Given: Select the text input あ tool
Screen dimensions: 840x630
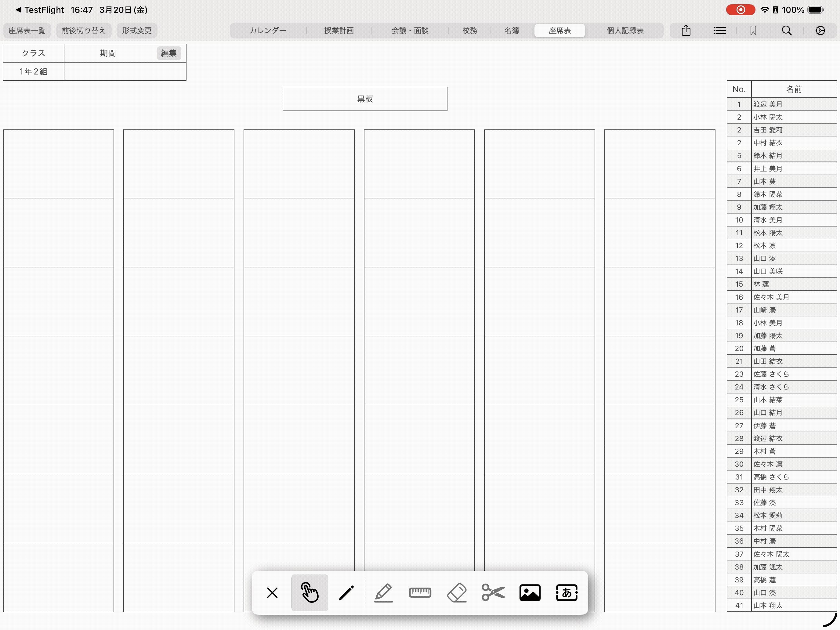Looking at the screenshot, I should pyautogui.click(x=567, y=592).
